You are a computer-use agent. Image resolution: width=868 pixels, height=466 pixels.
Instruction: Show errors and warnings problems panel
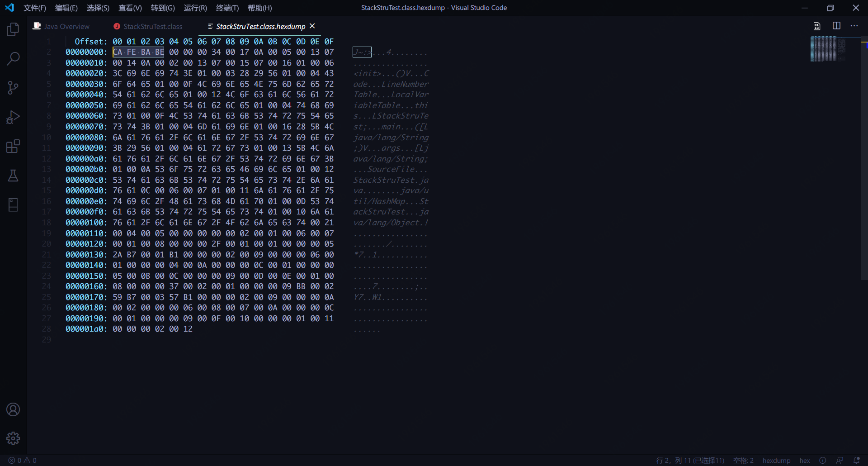point(23,461)
